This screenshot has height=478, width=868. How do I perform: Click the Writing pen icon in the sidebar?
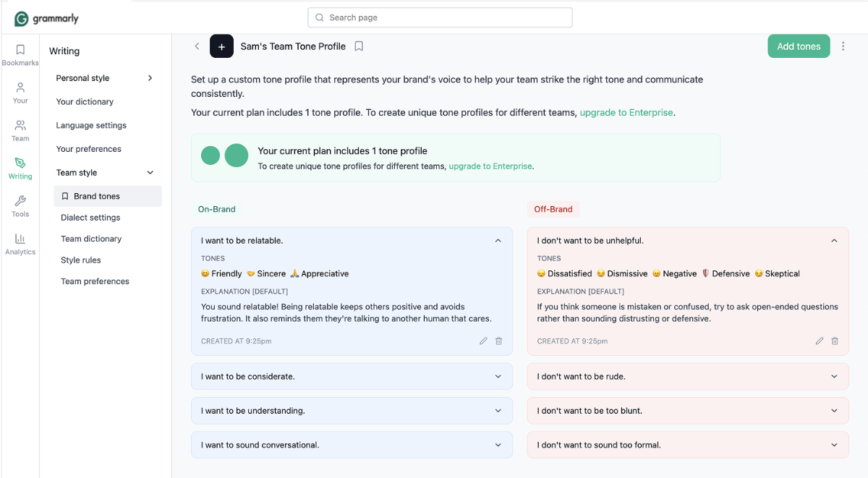(20, 168)
